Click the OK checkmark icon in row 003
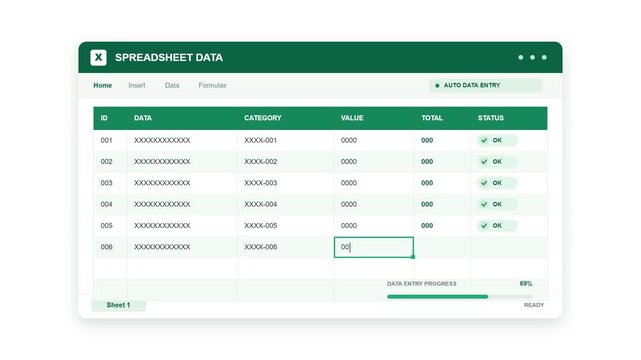The image size is (641, 360). click(x=484, y=183)
